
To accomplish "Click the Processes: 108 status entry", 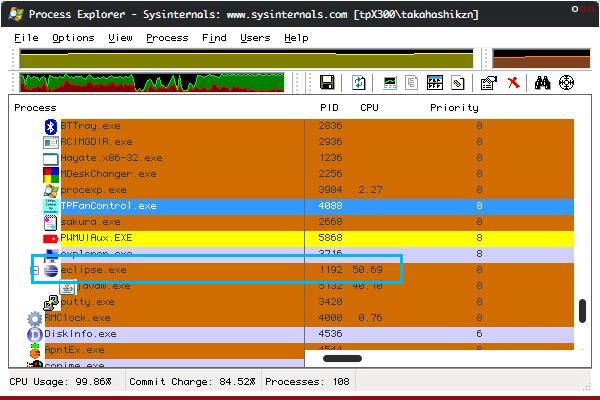I will 307,382.
